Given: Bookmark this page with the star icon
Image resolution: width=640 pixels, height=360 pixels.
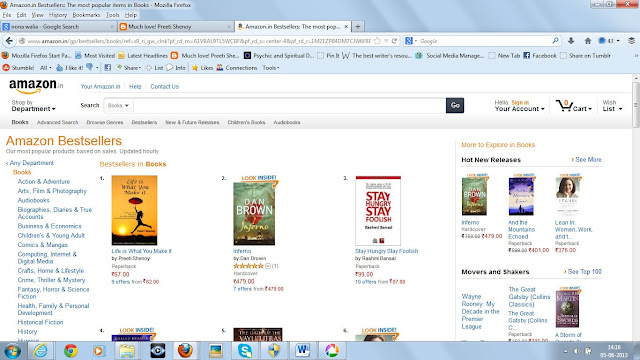Looking at the screenshot, I should tap(378, 41).
